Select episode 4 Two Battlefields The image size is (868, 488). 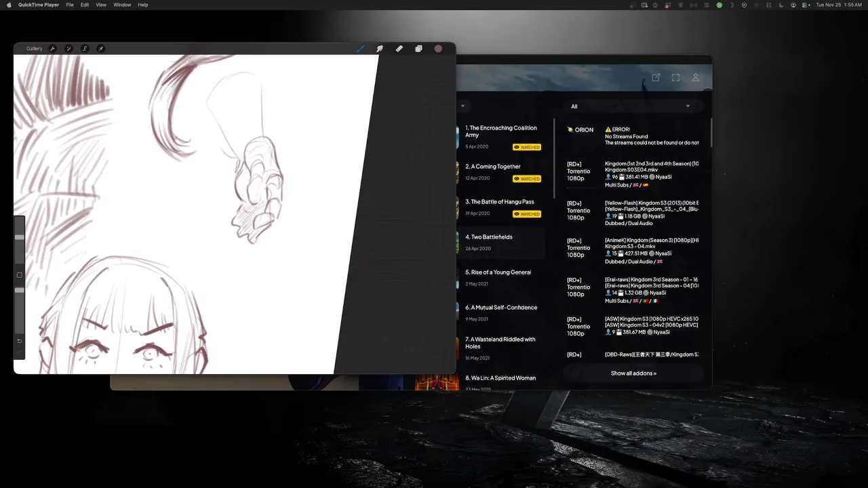pos(501,243)
